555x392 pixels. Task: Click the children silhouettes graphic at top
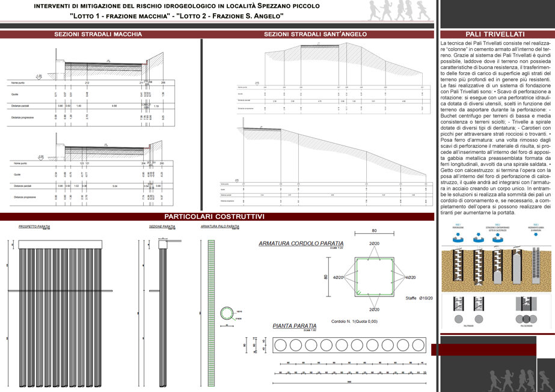coord(400,11)
